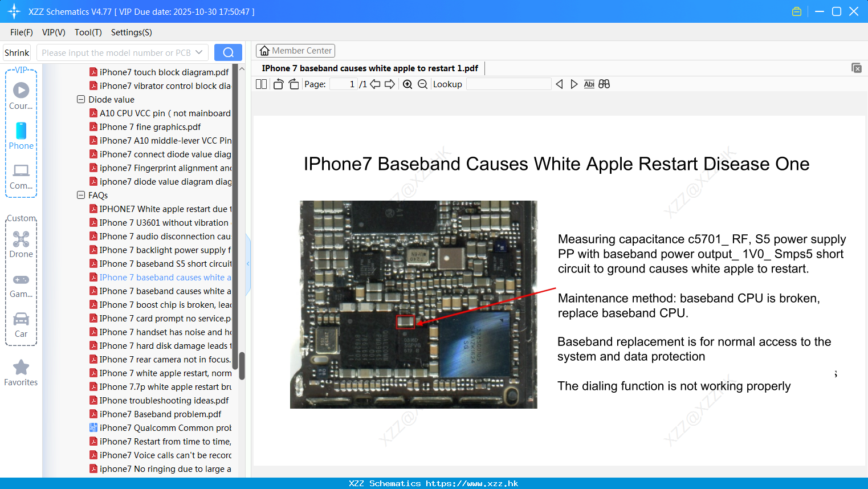Open iPhone7 Qualcomm Common problem file

(160, 427)
